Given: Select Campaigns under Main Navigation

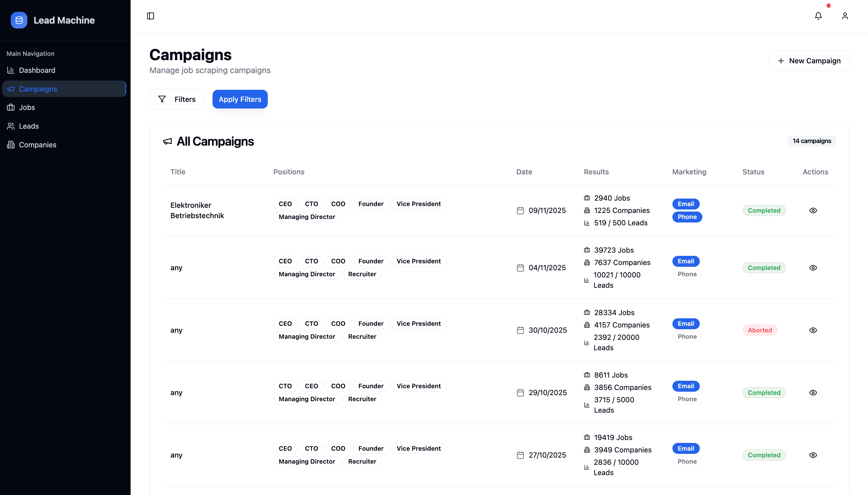Looking at the screenshot, I should tap(38, 89).
